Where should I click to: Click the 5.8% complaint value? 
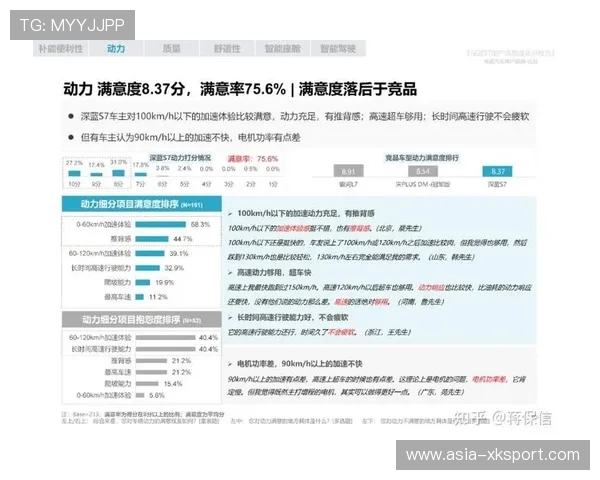[x=157, y=395]
